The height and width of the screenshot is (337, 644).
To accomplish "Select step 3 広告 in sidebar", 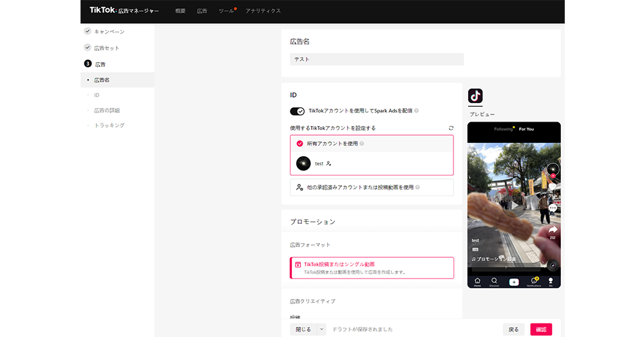I will pyautogui.click(x=100, y=64).
